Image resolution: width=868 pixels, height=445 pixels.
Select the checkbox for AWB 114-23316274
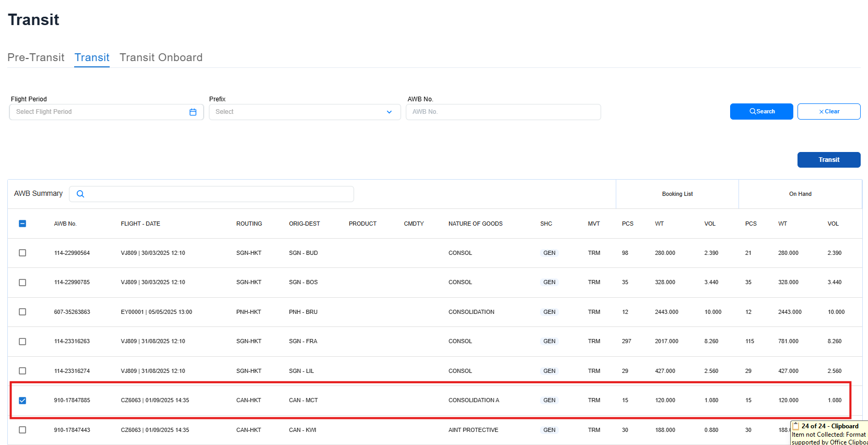pos(22,371)
